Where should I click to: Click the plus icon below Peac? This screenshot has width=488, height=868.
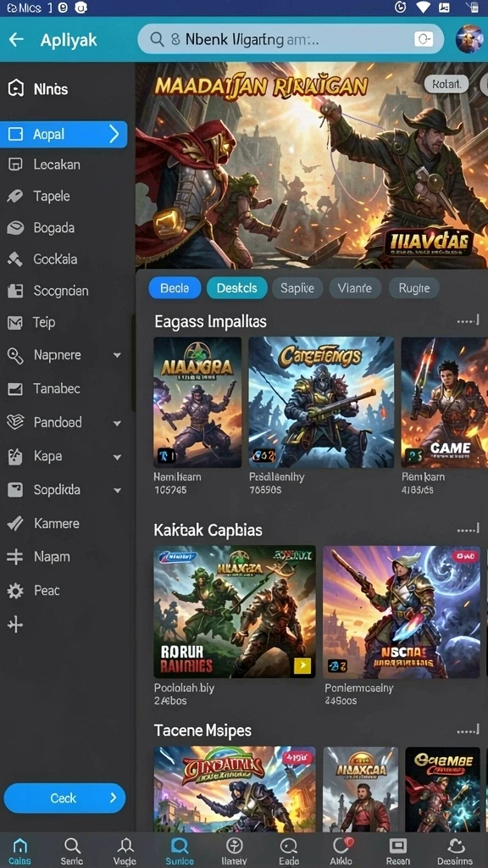(x=15, y=625)
